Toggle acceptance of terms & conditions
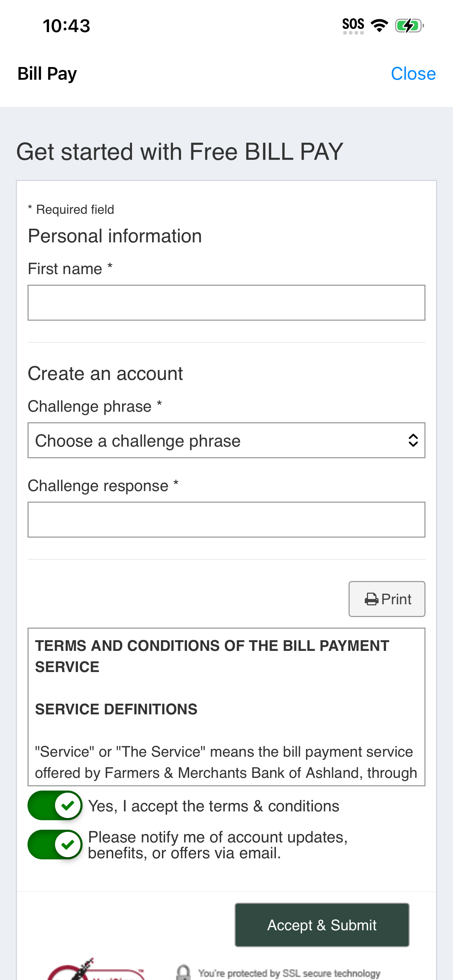The width and height of the screenshot is (453, 980). click(x=55, y=805)
